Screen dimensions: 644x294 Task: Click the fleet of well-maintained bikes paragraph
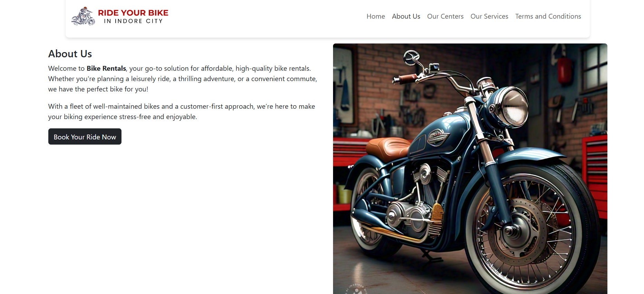pyautogui.click(x=182, y=111)
